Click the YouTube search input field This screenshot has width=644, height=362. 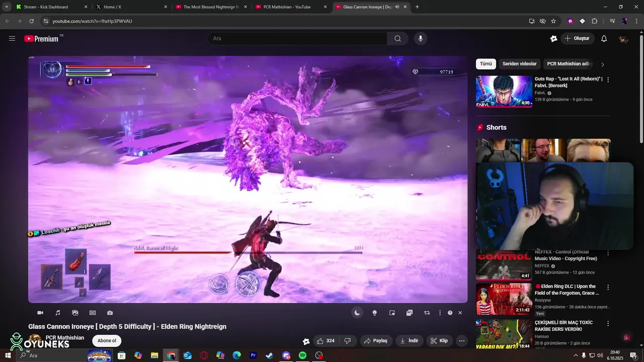[x=297, y=38]
